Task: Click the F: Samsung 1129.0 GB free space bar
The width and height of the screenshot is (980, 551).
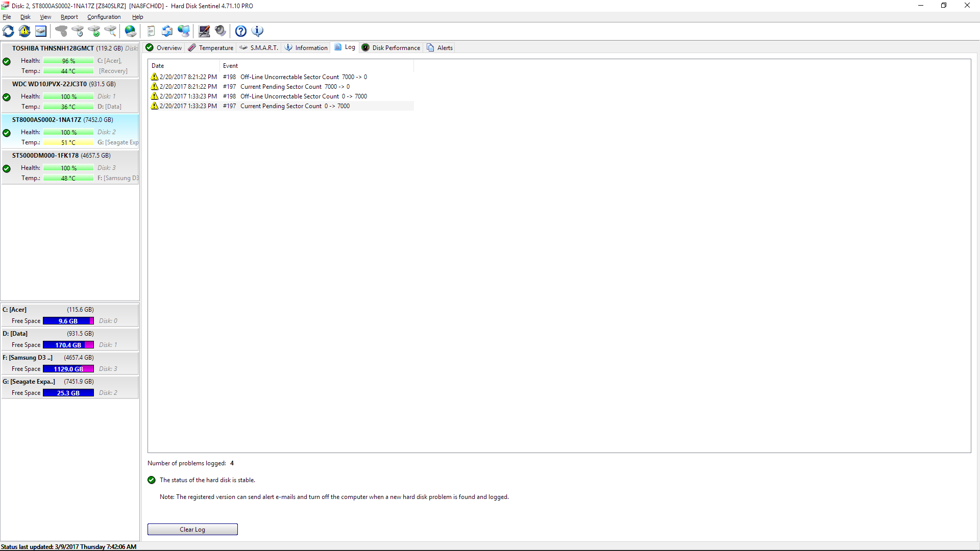Action: [x=68, y=369]
